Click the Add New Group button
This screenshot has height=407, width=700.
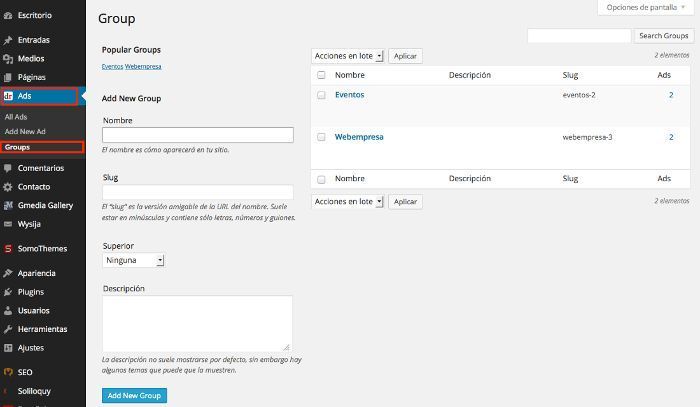tap(134, 395)
